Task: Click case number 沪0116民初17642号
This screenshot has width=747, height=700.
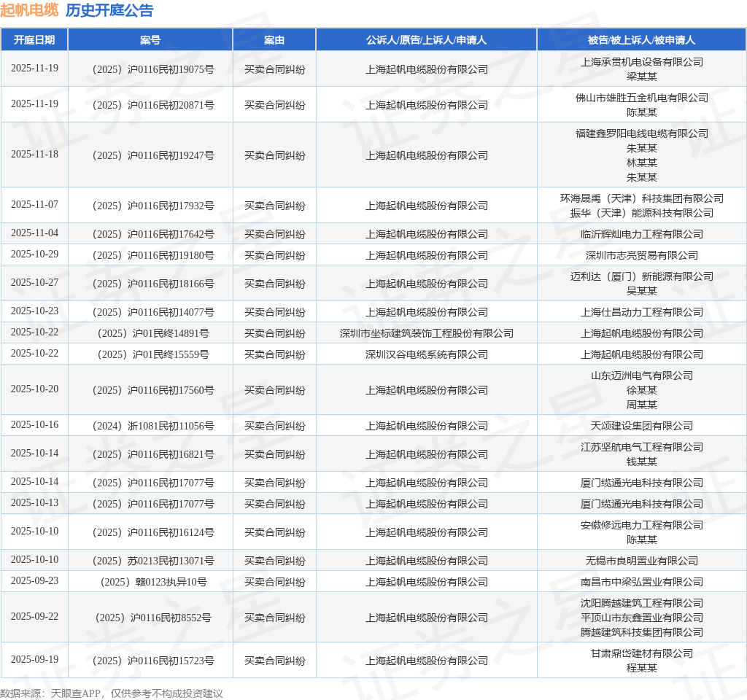Action: [x=153, y=234]
